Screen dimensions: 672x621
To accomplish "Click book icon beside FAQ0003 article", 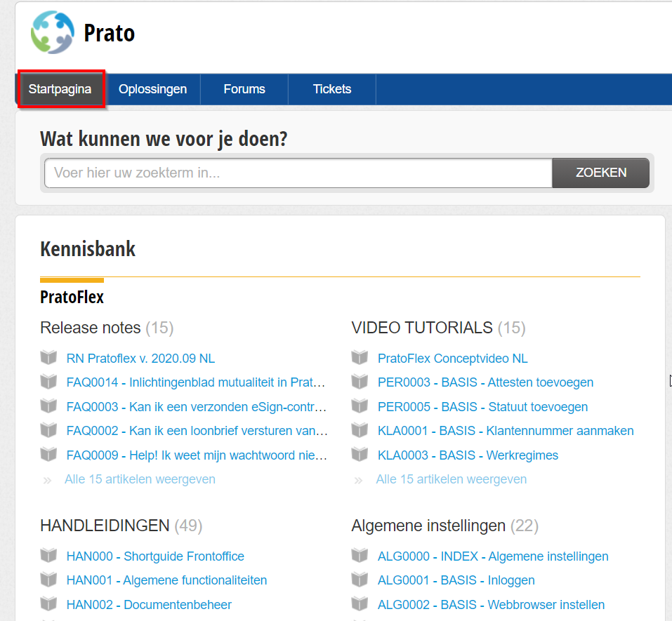I will 49,406.
